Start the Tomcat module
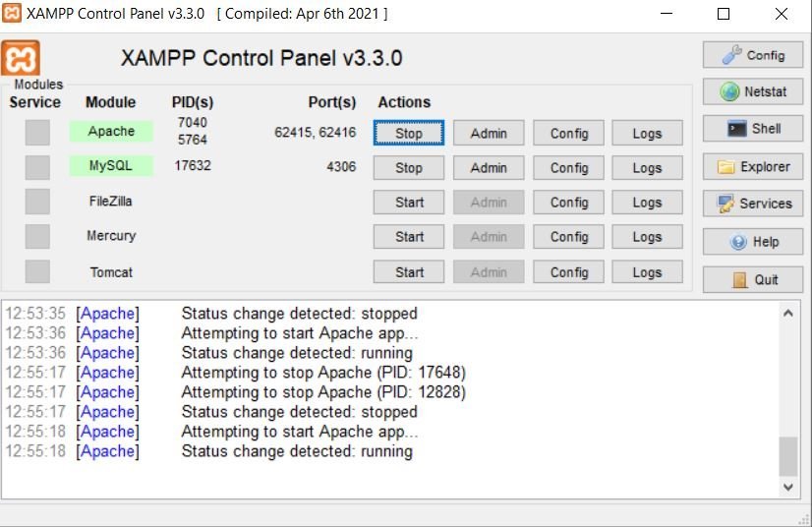 pos(408,272)
